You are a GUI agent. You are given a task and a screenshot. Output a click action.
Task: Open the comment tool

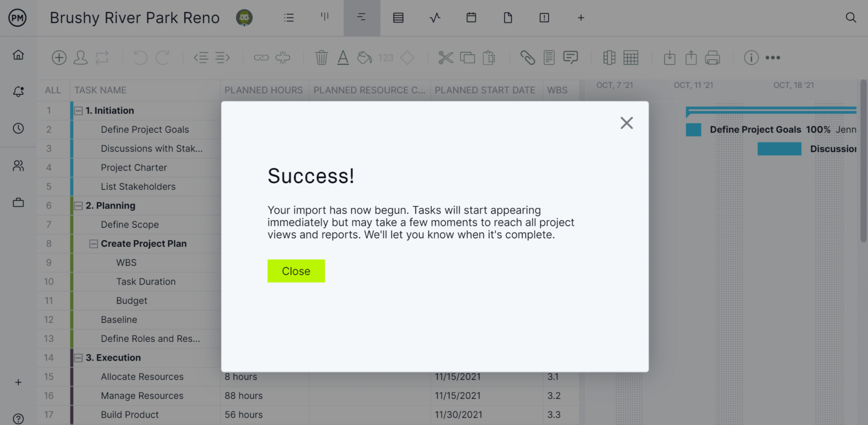[x=570, y=57]
